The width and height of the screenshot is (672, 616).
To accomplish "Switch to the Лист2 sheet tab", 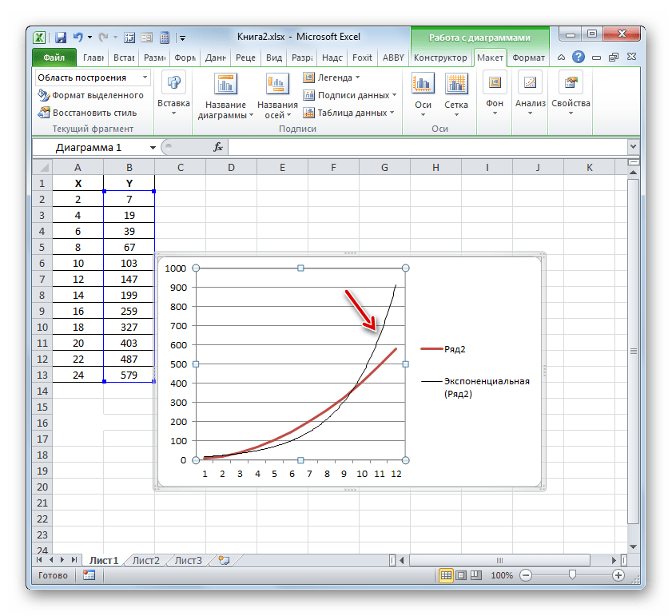I will [145, 560].
